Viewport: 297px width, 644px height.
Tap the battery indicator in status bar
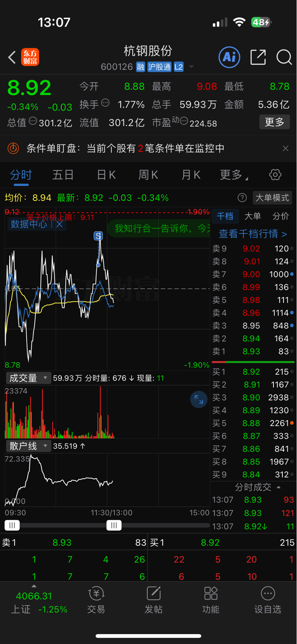[x=261, y=22]
